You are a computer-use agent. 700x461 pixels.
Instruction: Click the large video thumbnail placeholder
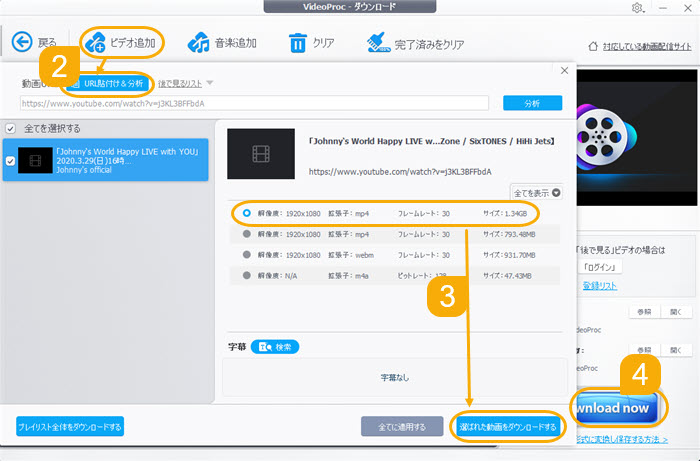261,154
